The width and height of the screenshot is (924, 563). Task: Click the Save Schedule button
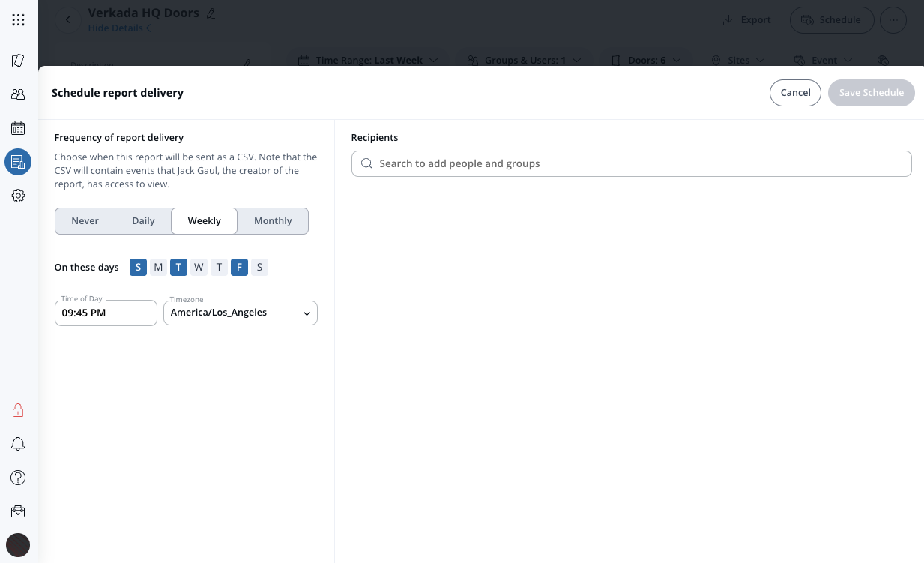pyautogui.click(x=871, y=93)
